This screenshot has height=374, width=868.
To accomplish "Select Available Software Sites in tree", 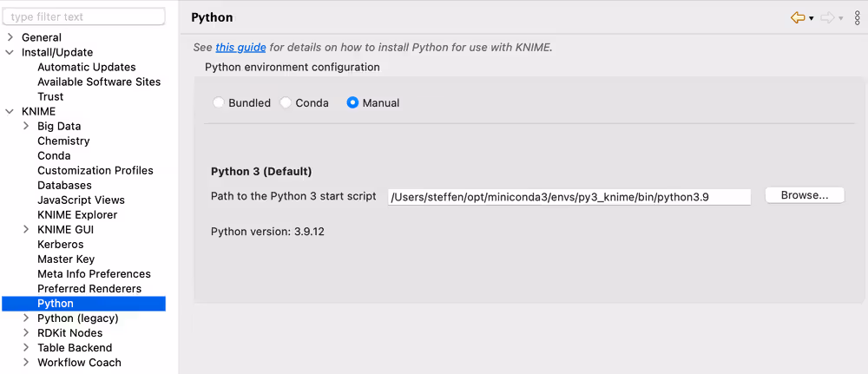I will coord(99,82).
